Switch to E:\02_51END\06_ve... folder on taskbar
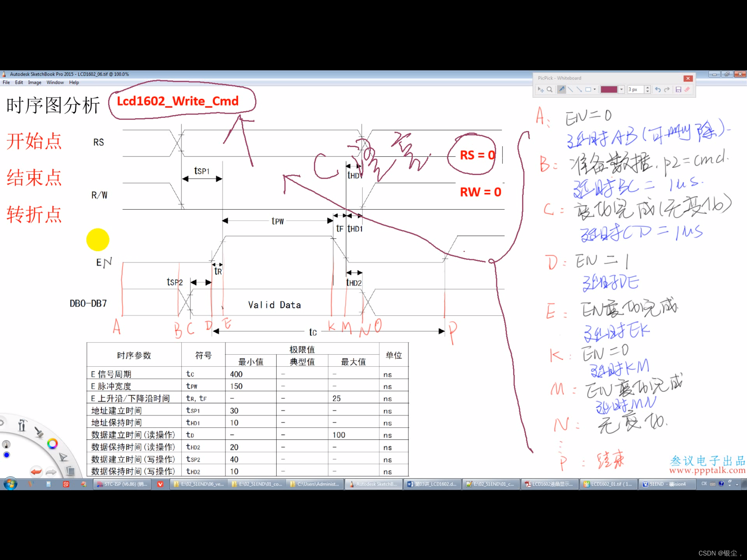The image size is (747, 560). (199, 484)
